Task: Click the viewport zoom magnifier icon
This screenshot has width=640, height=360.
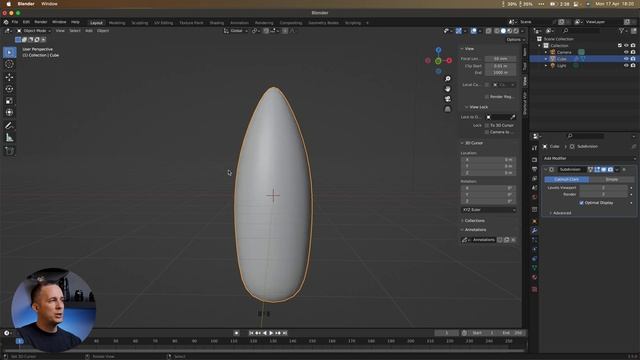Action: 448,79
